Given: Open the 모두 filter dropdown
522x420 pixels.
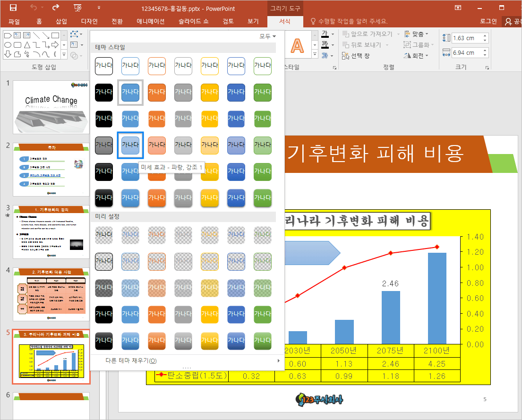Looking at the screenshot, I should [x=268, y=36].
